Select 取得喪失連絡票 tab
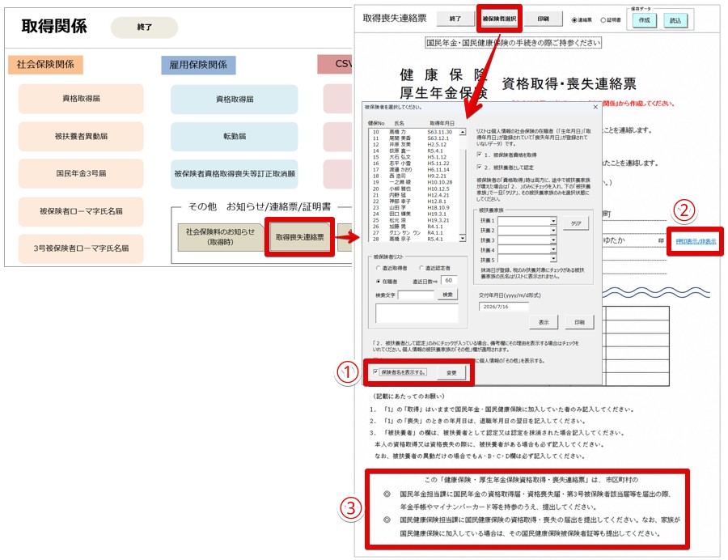The width and height of the screenshot is (728, 560). pyautogui.click(x=299, y=237)
